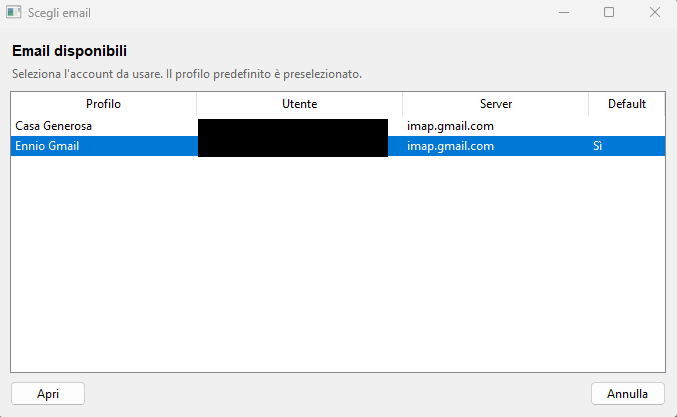The height and width of the screenshot is (417, 677).
Task: Select the Casa Generosa profile row
Action: 338,126
